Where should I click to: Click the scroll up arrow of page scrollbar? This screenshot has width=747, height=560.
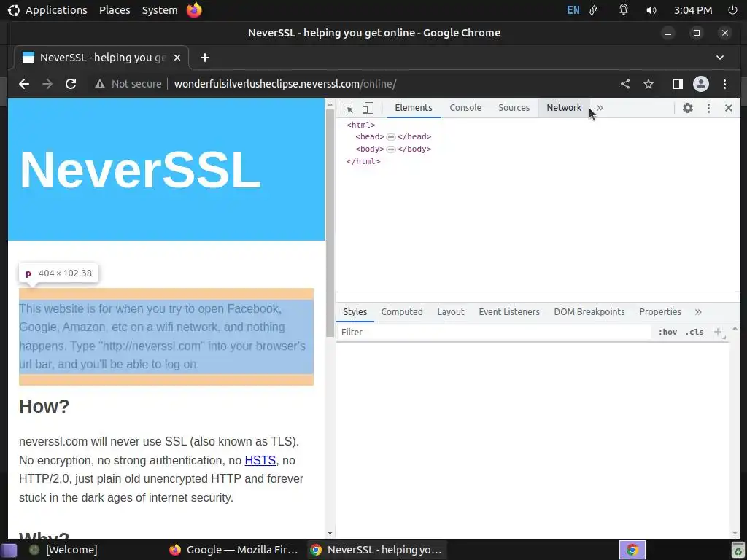[330, 104]
